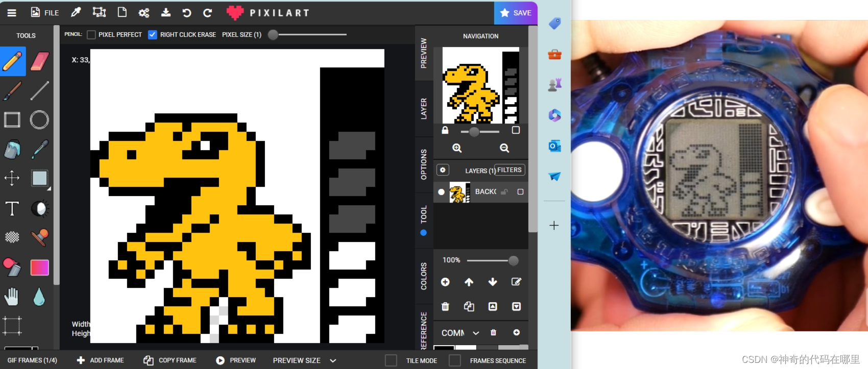Click COPY FRAME
The height and width of the screenshot is (369, 868).
[170, 360]
